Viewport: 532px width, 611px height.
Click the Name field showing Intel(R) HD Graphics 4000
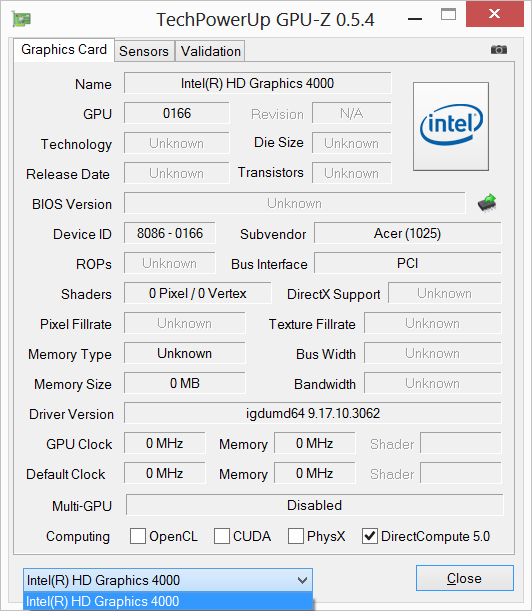click(258, 83)
